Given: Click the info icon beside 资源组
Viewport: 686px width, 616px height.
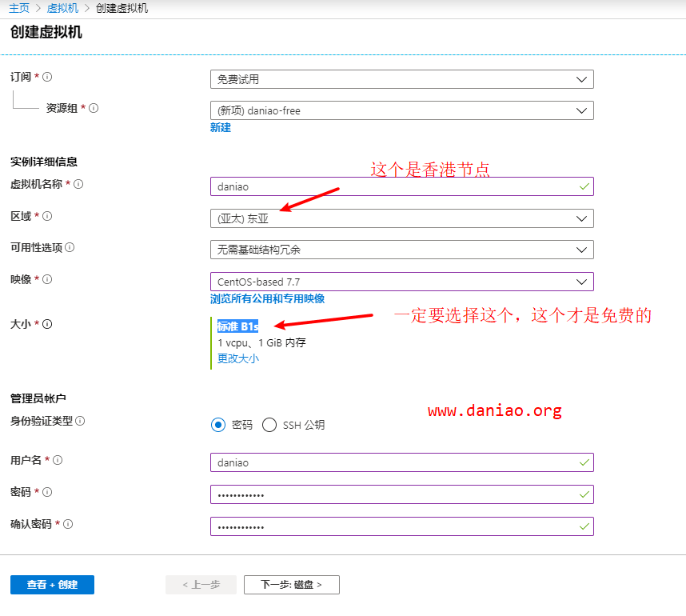Looking at the screenshot, I should (x=94, y=108).
